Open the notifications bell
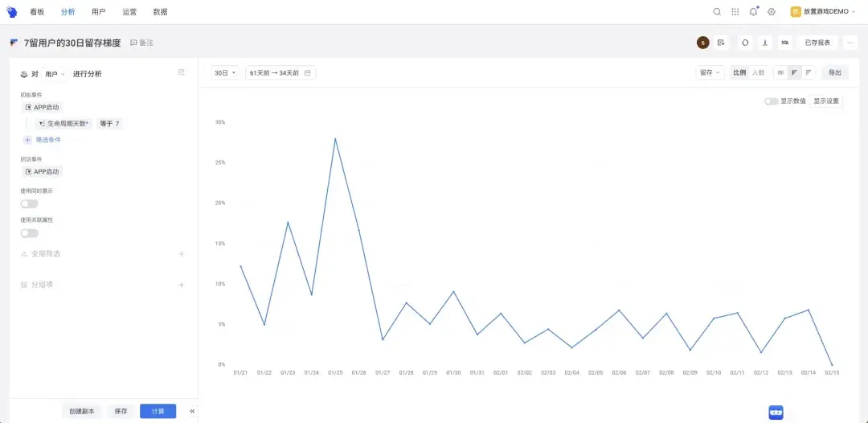The image size is (868, 423). [x=753, y=11]
